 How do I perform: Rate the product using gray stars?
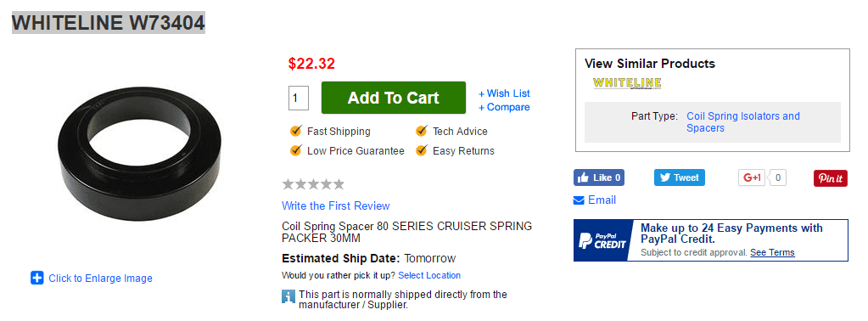pyautogui.click(x=313, y=184)
